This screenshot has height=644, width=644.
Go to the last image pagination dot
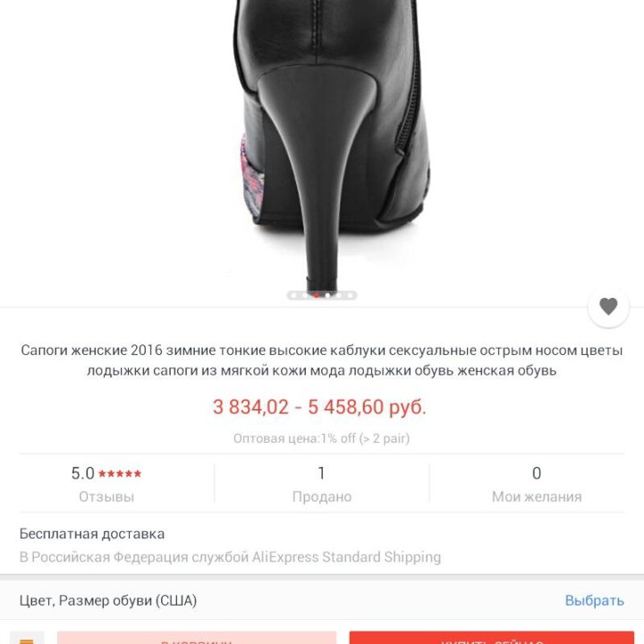click(350, 295)
